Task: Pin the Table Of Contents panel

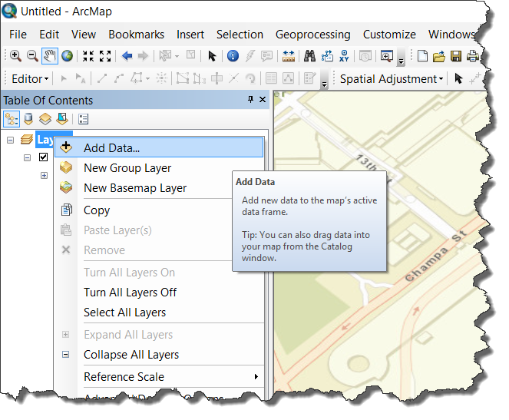Action: (250, 99)
